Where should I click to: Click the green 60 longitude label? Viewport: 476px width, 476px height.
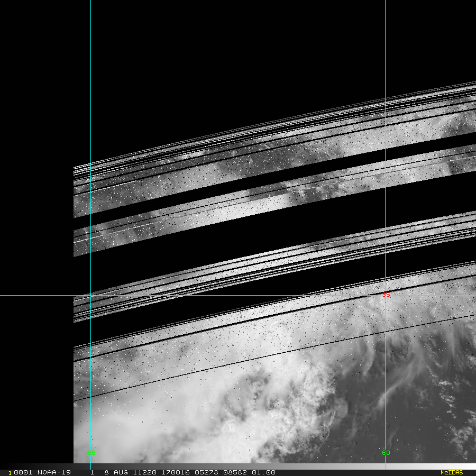click(x=386, y=453)
